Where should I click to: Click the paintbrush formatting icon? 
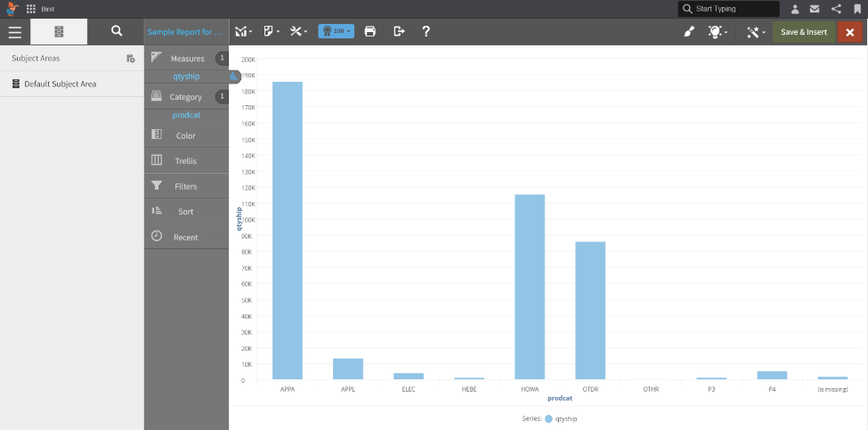688,32
